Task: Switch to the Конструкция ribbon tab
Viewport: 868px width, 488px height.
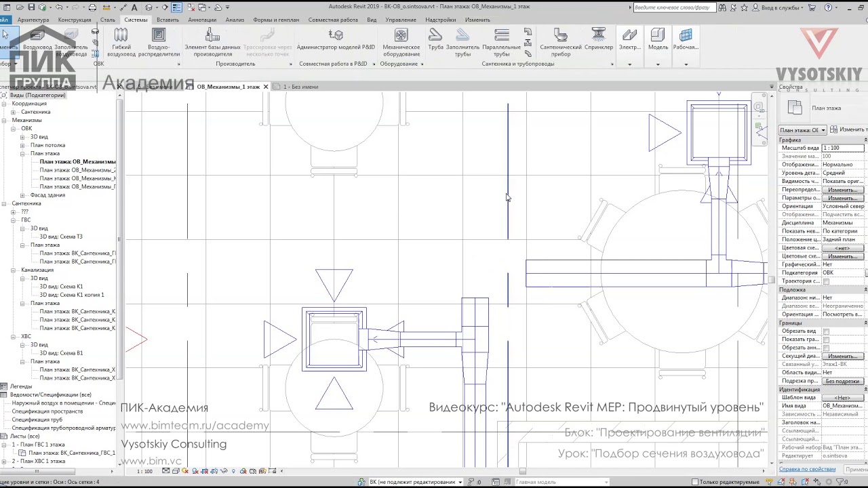Action: coord(75,20)
